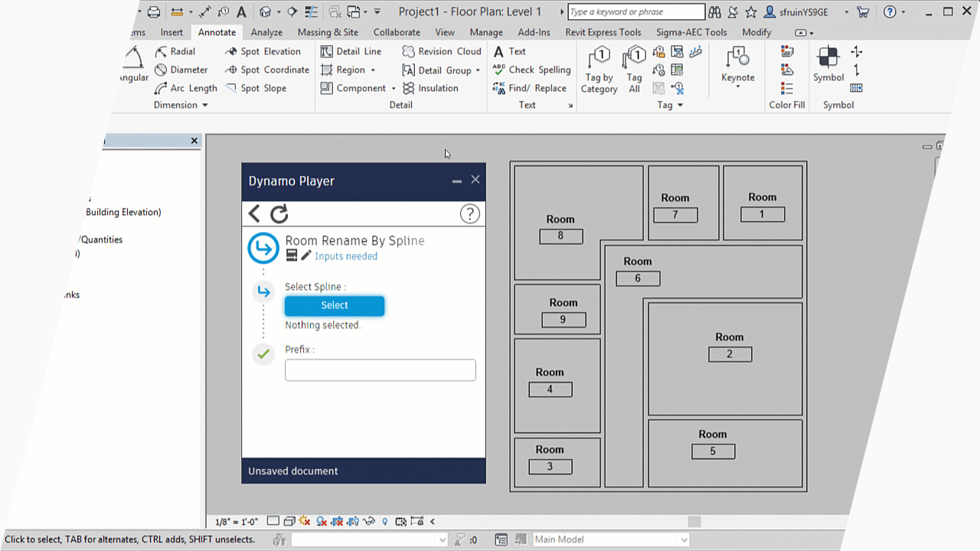Click the Select button for Select Spline
This screenshot has height=551, width=980.
tap(335, 305)
